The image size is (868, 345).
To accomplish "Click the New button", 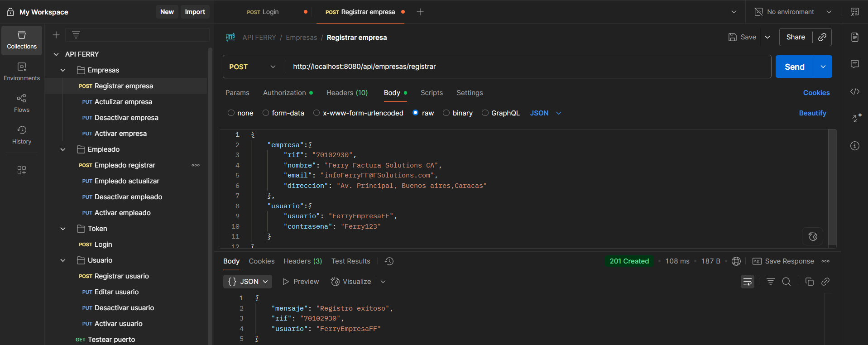I will coord(167,12).
